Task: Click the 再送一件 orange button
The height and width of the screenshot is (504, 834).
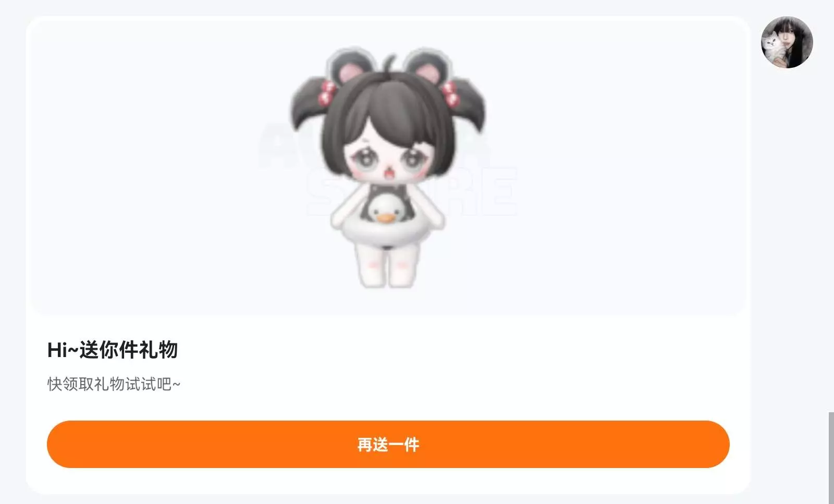Action: 388,444
